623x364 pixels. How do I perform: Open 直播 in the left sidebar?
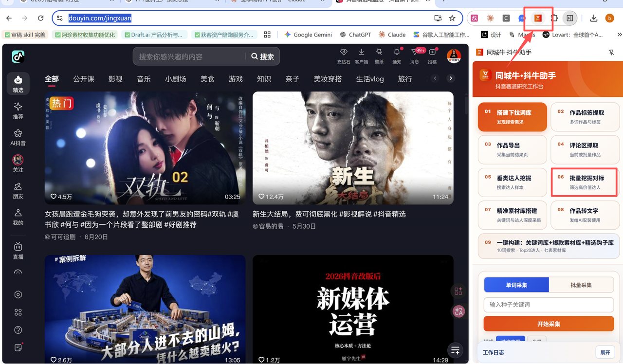[x=18, y=251]
